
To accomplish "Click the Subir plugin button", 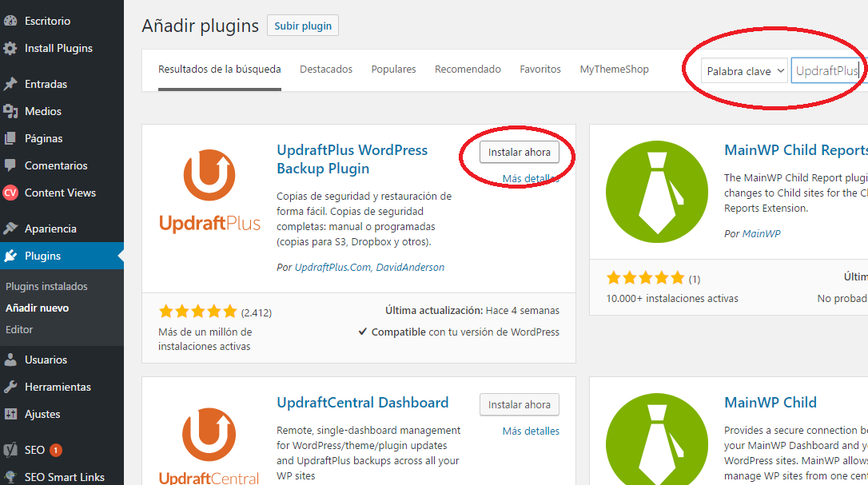I will pyautogui.click(x=303, y=26).
